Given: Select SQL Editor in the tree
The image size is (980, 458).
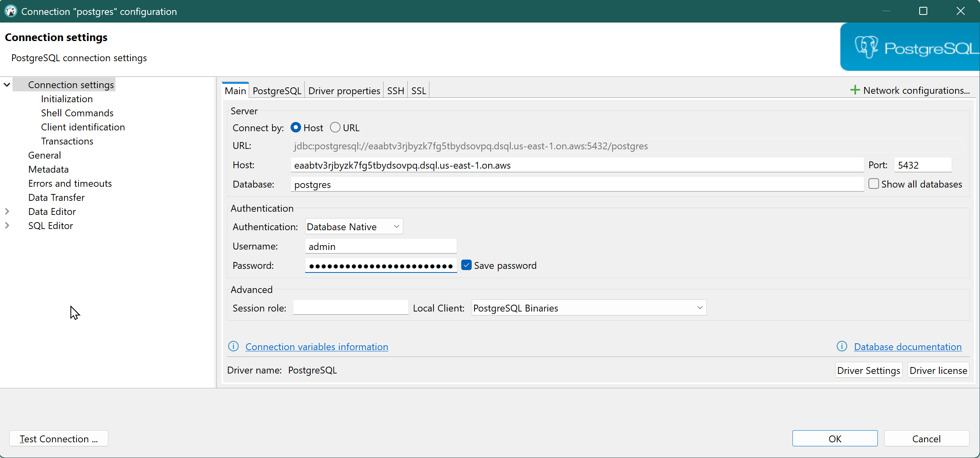Looking at the screenshot, I should (x=51, y=225).
